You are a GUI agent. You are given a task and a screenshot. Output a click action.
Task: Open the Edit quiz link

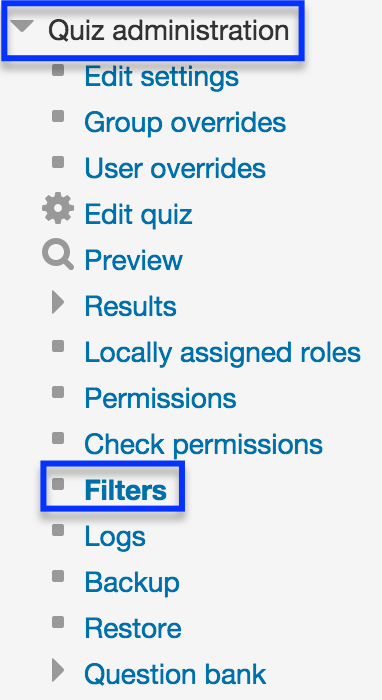point(138,215)
